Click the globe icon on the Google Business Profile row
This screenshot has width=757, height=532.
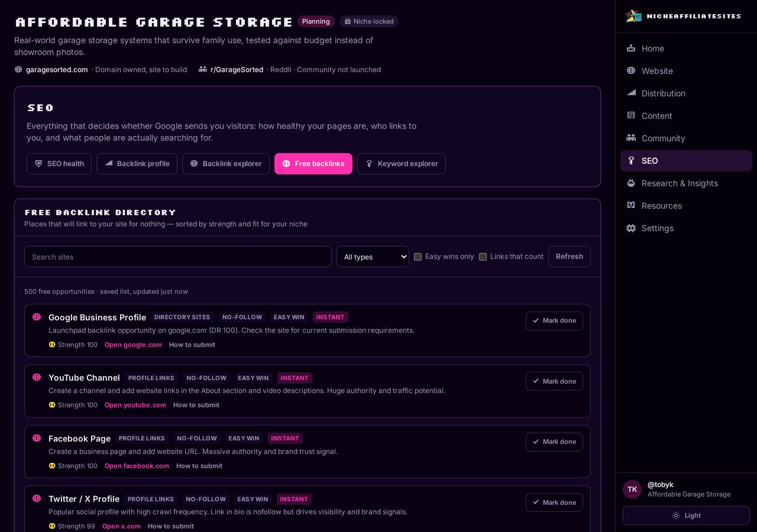(x=37, y=317)
